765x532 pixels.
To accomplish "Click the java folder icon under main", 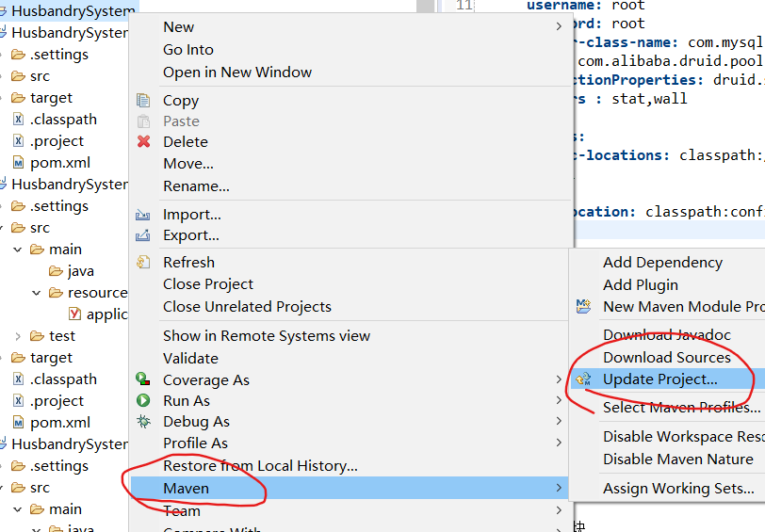I will tap(57, 270).
